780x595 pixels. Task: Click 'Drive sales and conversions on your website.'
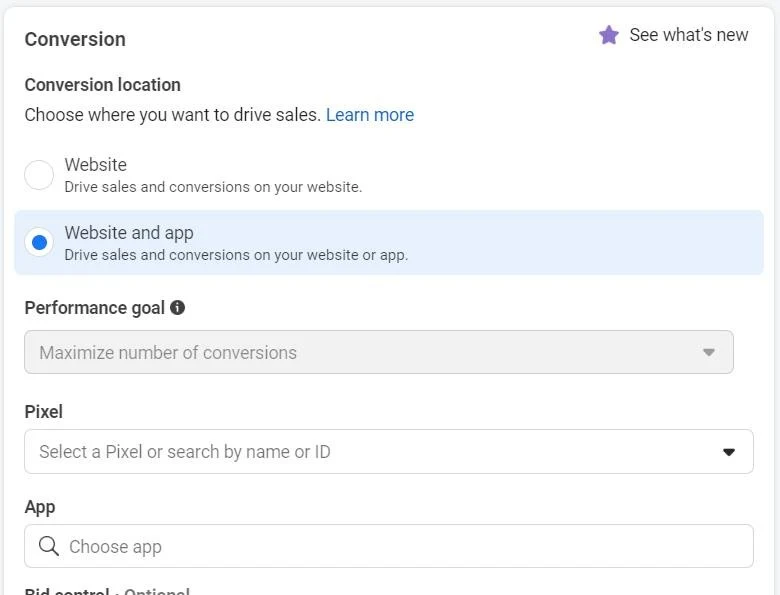(x=213, y=187)
